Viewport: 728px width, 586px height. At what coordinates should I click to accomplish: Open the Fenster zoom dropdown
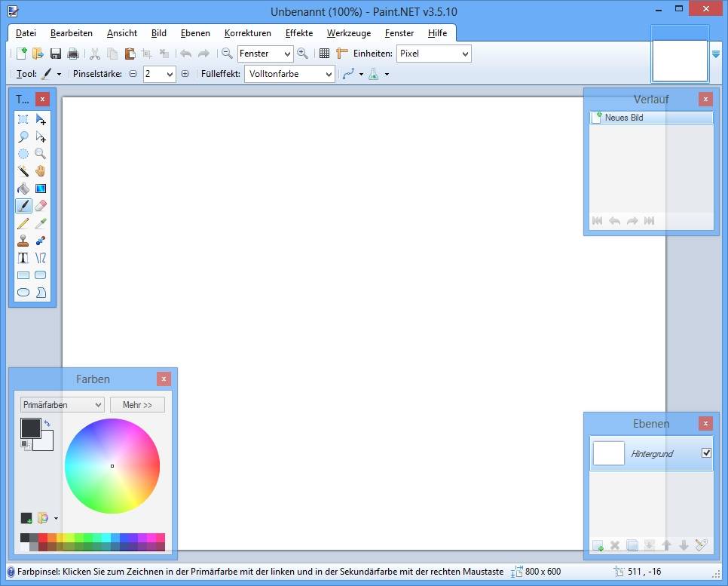287,54
